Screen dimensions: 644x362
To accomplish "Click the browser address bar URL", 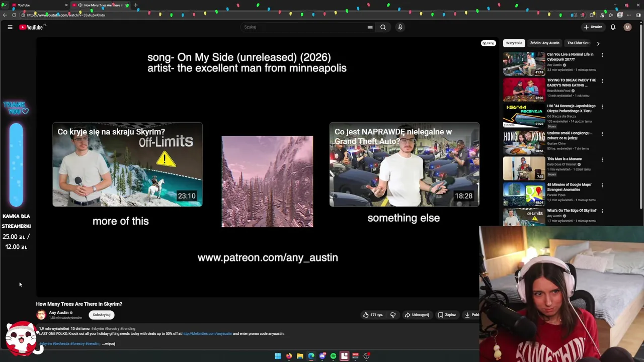I will [66, 15].
